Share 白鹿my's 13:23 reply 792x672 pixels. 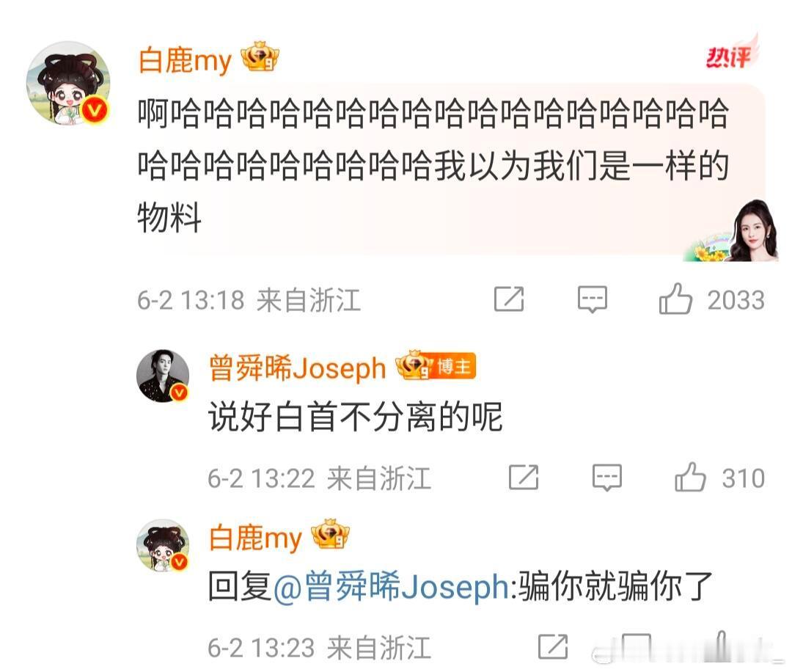(553, 647)
